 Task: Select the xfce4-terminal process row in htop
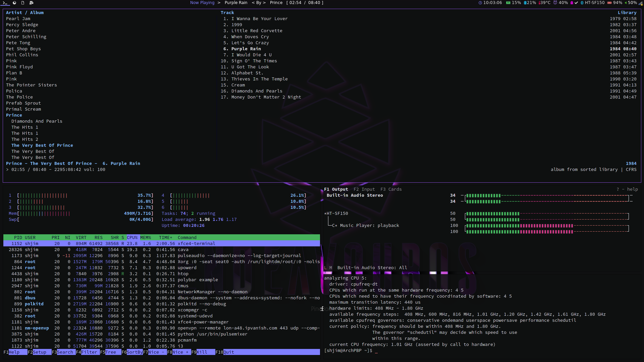pos(161,243)
